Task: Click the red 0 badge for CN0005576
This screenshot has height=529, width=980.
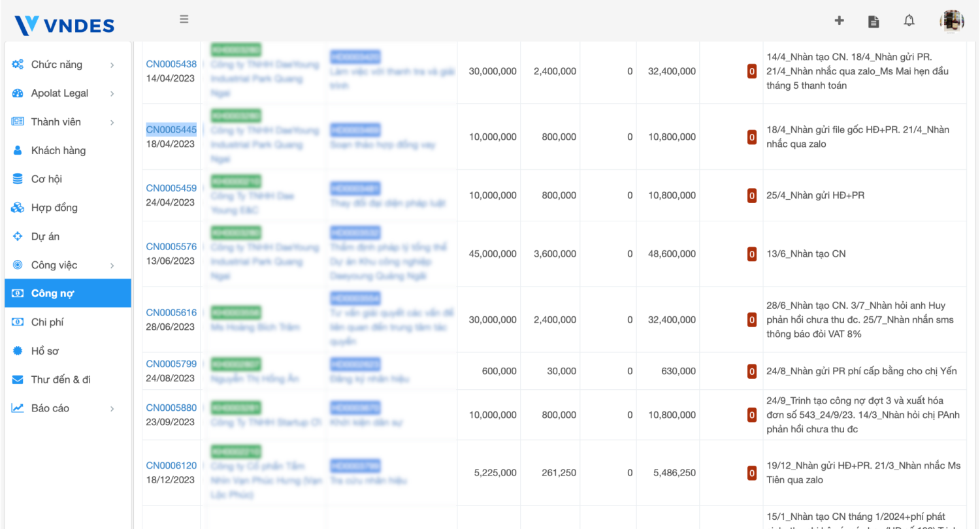Action: pyautogui.click(x=752, y=254)
